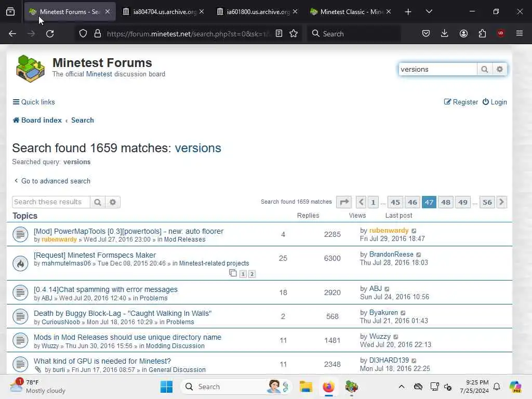Submit forum search with magnifier button
This screenshot has width=532, height=399.
coord(485,69)
